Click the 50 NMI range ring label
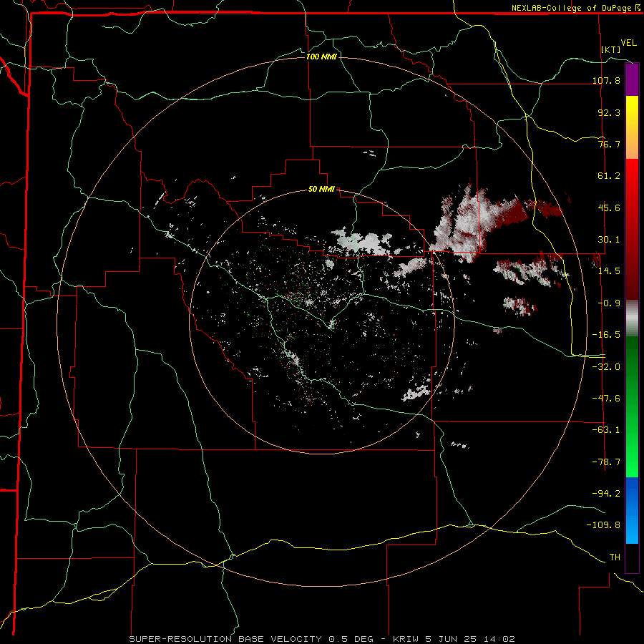 pyautogui.click(x=321, y=190)
